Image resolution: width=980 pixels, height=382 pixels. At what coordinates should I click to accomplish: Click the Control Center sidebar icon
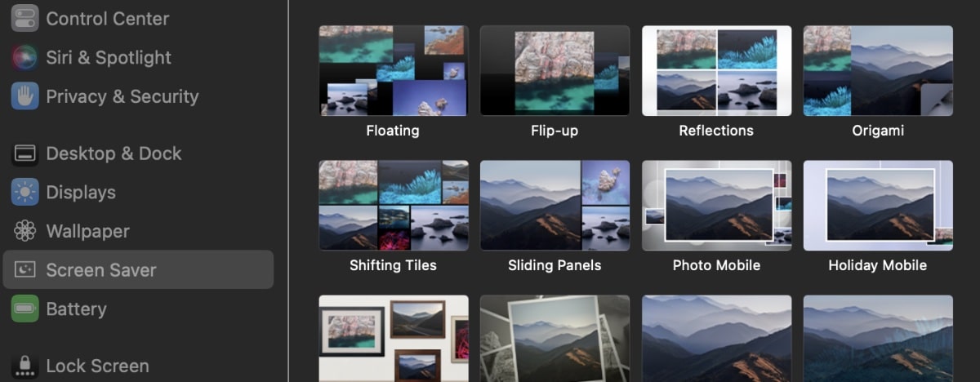point(24,18)
